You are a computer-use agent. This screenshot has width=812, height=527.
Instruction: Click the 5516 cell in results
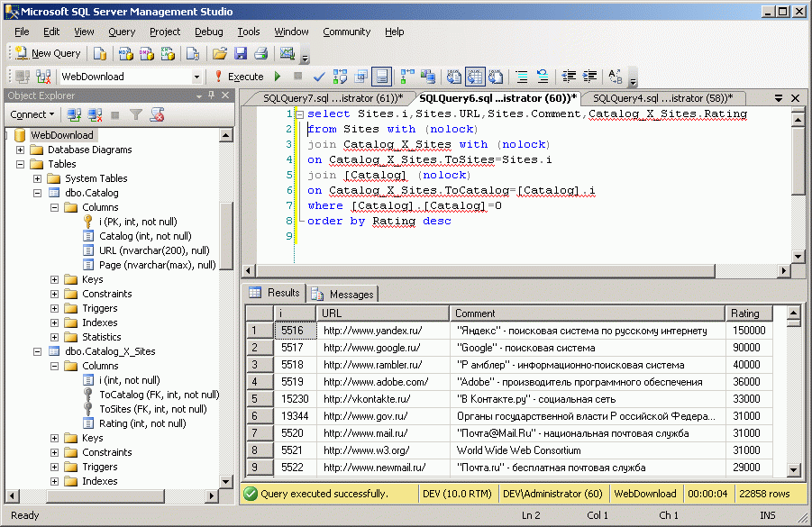[x=296, y=331]
